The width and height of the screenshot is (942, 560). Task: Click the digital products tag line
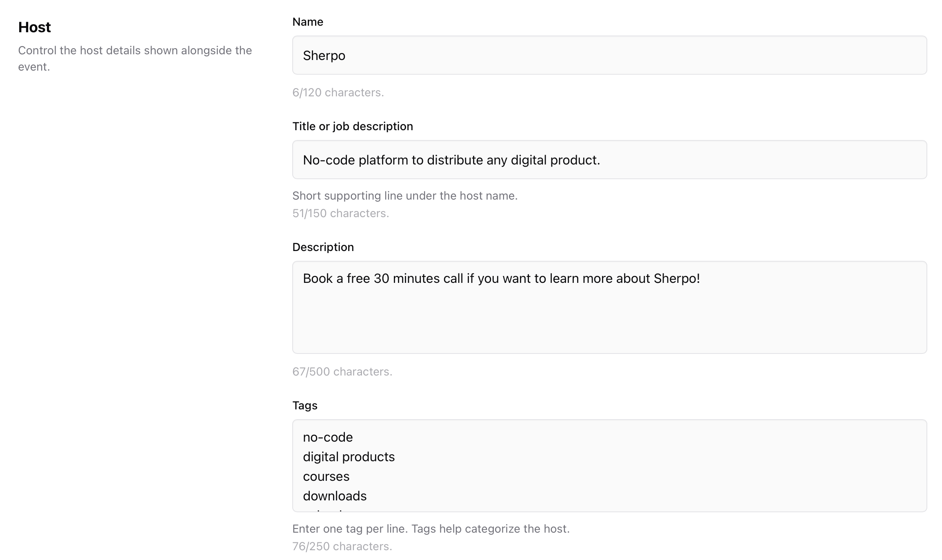tap(349, 457)
